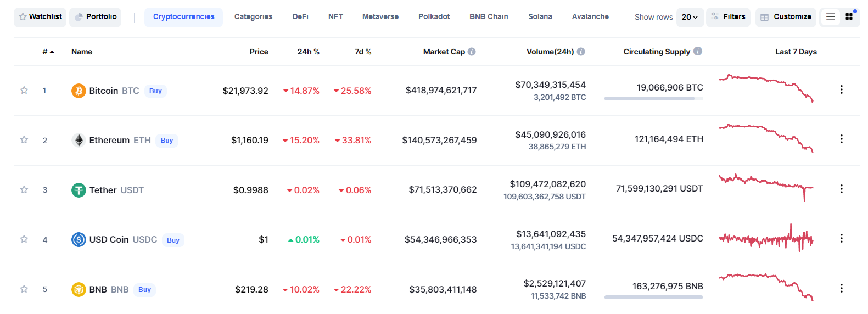Sort by 7d % column header
868x314 pixels.
(x=363, y=52)
